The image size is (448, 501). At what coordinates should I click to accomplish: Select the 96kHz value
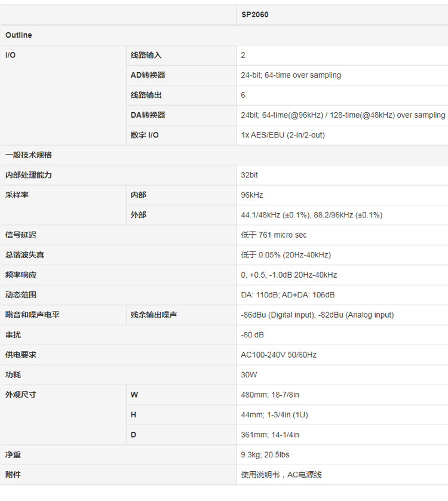[252, 195]
